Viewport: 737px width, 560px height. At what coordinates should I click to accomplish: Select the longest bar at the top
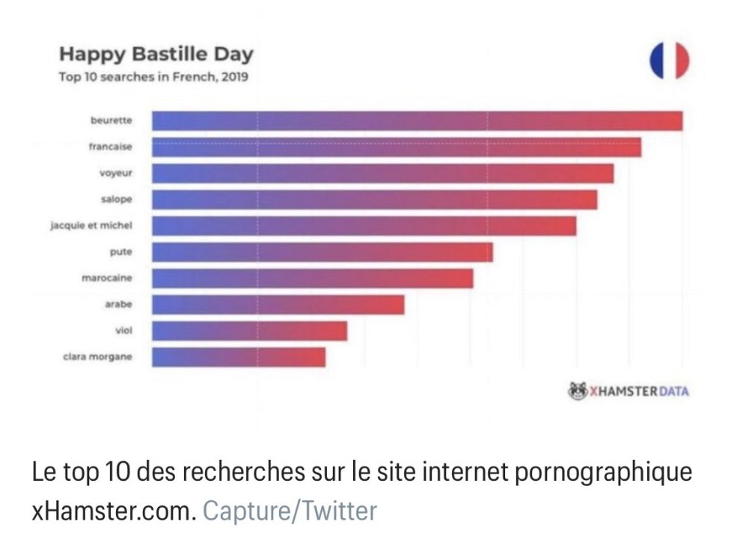pyautogui.click(x=417, y=121)
